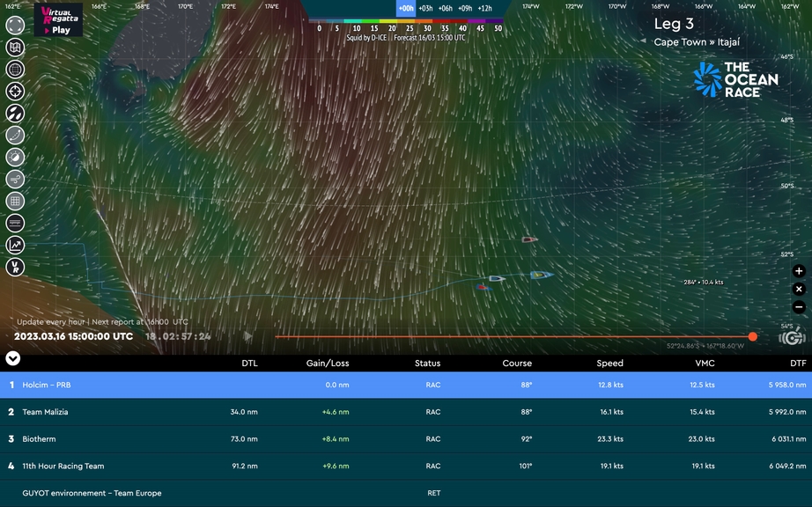
Task: Click the grey boat marker on the map
Action: [x=497, y=278]
